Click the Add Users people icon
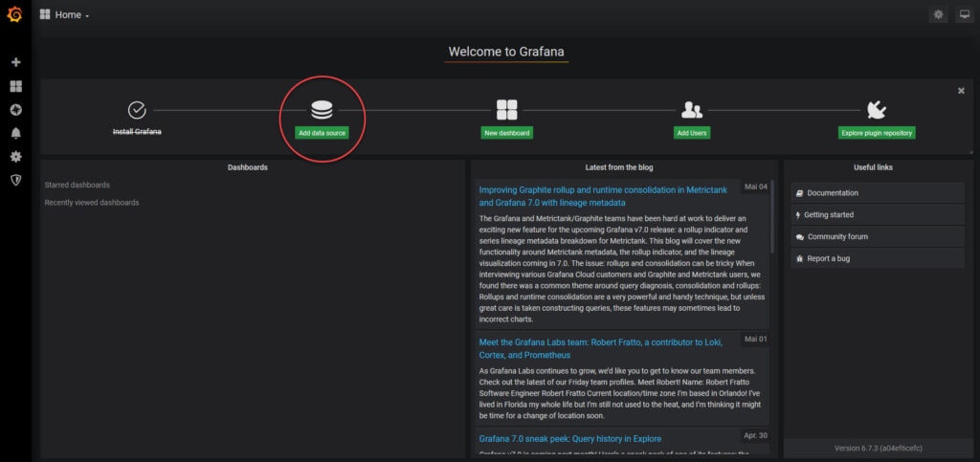Screen dimensions: 980x462 pos(692,111)
